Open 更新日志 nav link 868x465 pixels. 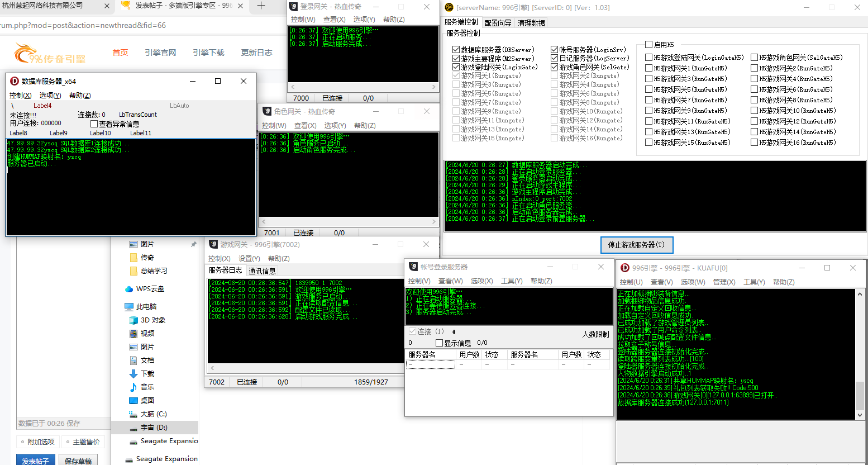[256, 53]
